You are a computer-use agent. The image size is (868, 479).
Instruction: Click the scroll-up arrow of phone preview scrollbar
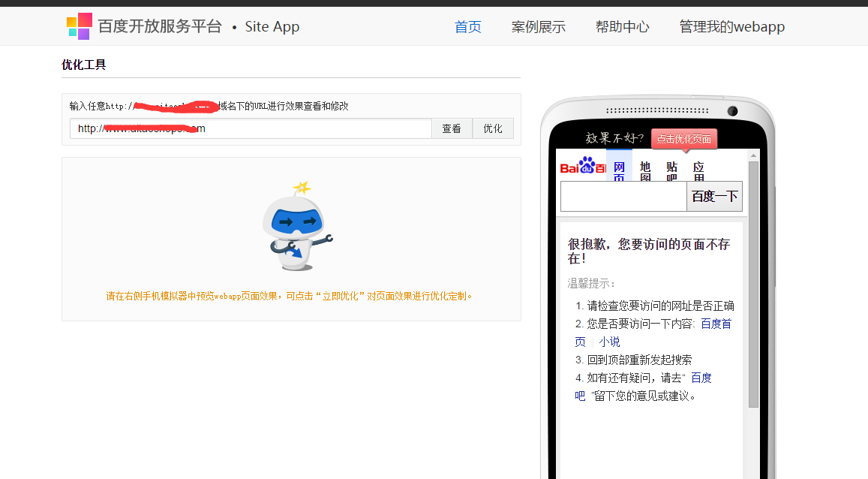click(x=753, y=155)
